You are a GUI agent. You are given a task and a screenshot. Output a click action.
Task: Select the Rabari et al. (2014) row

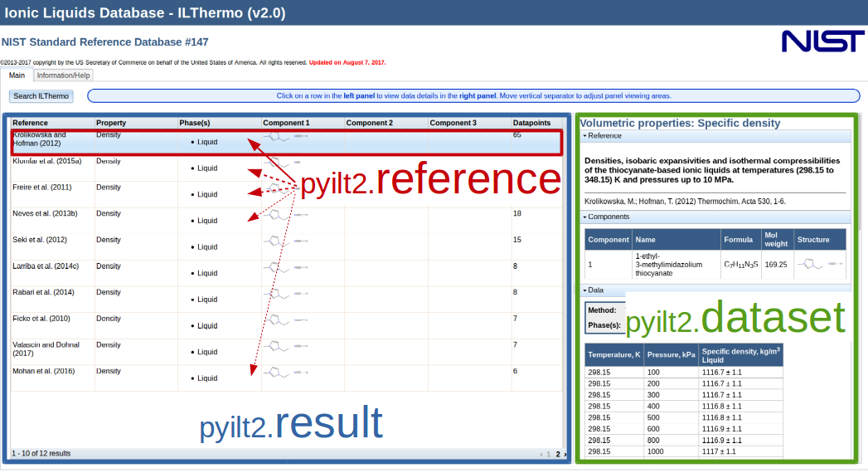pos(287,299)
